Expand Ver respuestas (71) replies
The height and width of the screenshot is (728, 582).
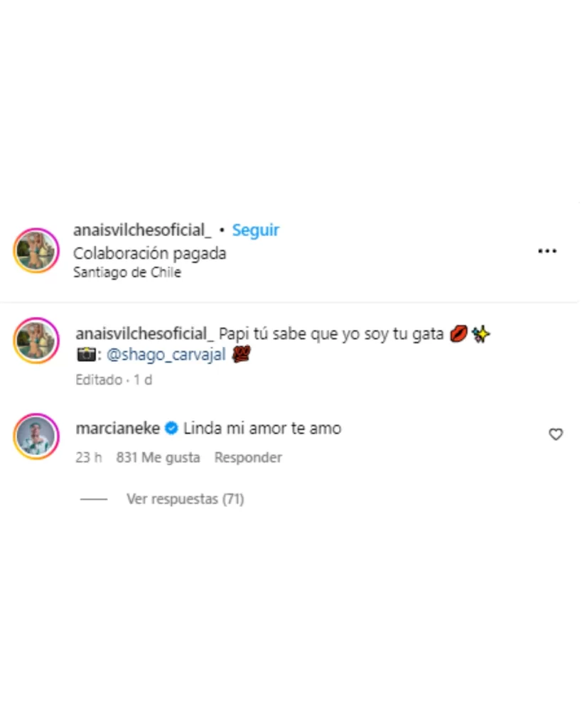pyautogui.click(x=185, y=499)
